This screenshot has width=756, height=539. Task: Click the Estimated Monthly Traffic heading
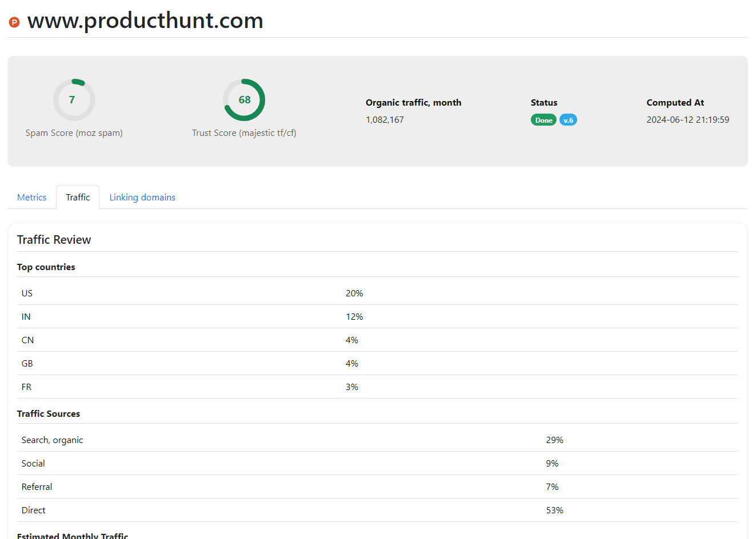click(73, 536)
